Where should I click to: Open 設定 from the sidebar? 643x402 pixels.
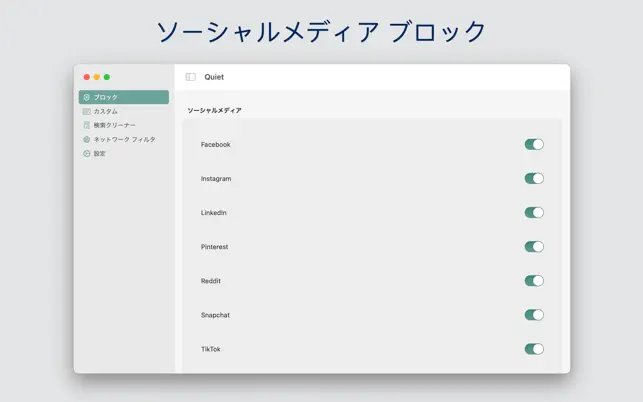coord(124,153)
